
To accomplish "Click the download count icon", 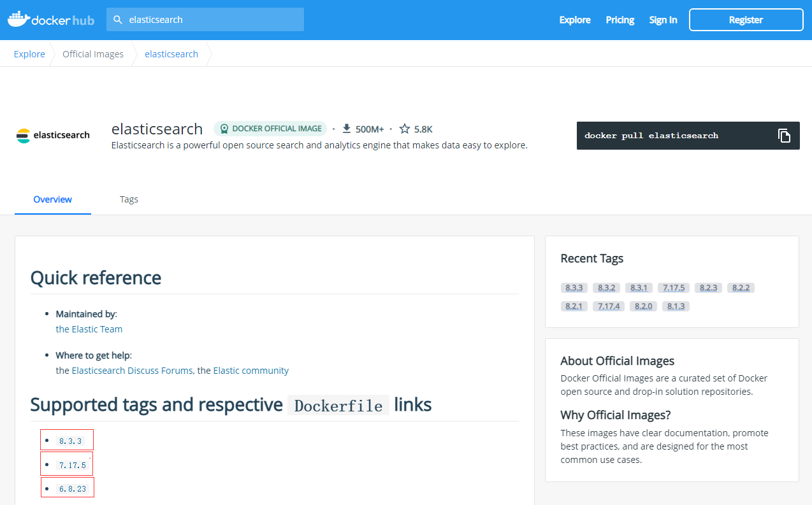I will tap(347, 129).
